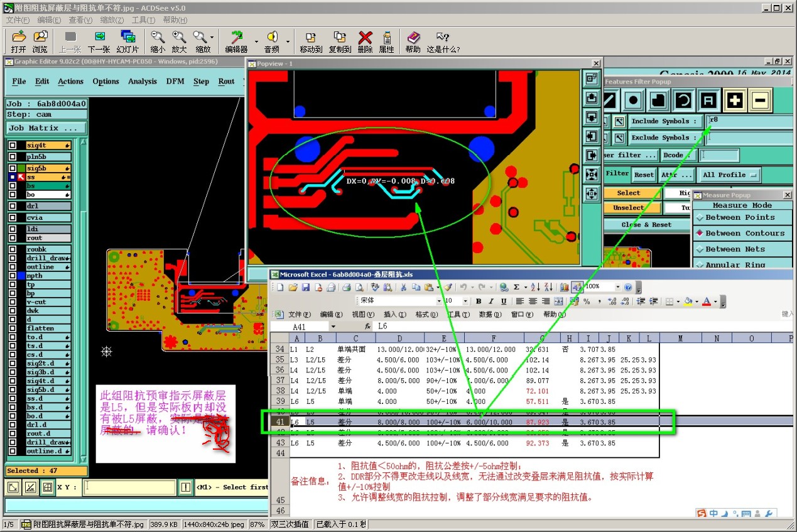Open Excel borders dropdown arrow
Screen dimensions: 797x532
point(678,301)
